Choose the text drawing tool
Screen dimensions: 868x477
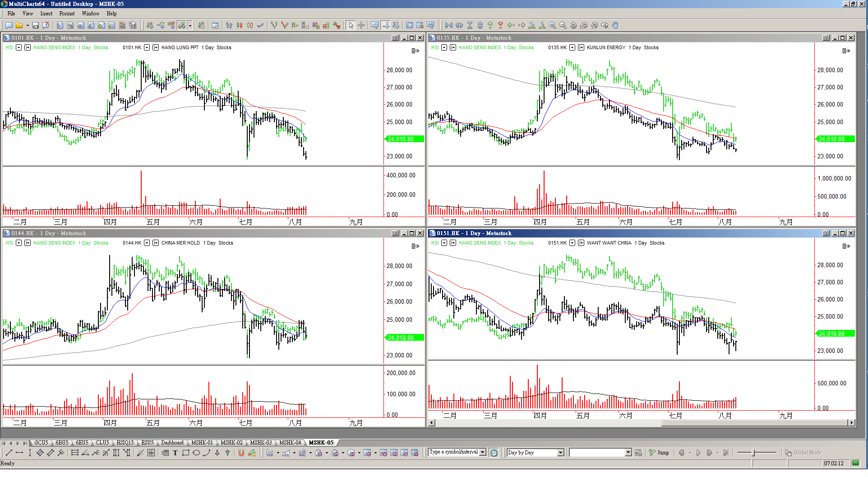[175, 453]
